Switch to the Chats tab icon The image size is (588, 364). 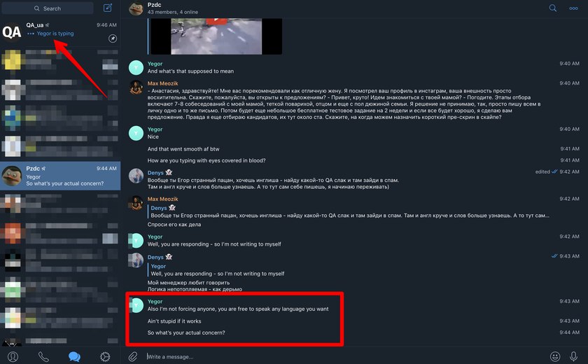[74, 356]
